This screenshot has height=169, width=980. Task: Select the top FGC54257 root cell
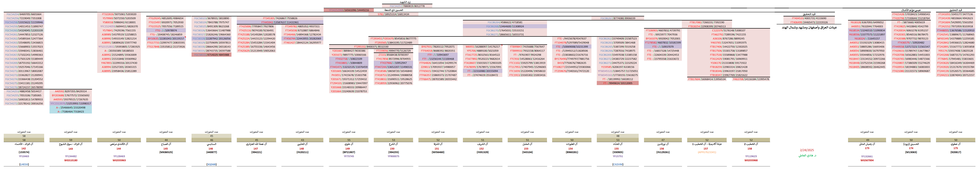click(407, 6)
